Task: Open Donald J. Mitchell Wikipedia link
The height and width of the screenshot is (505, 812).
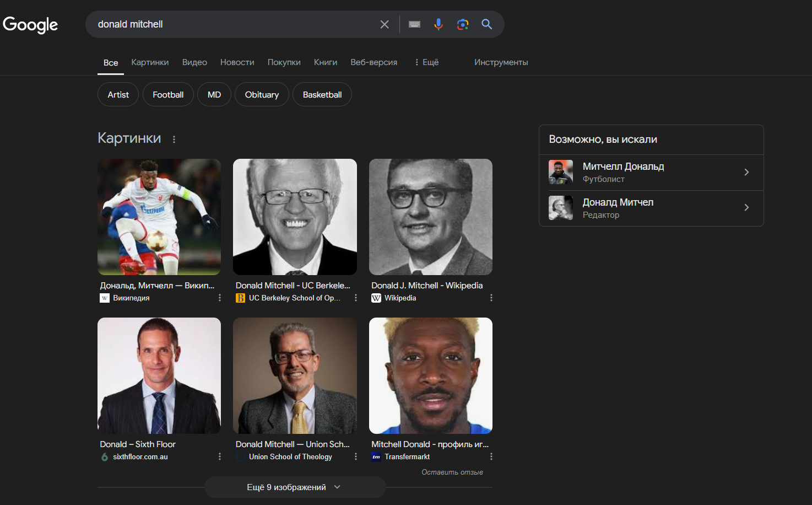Action: 426,286
